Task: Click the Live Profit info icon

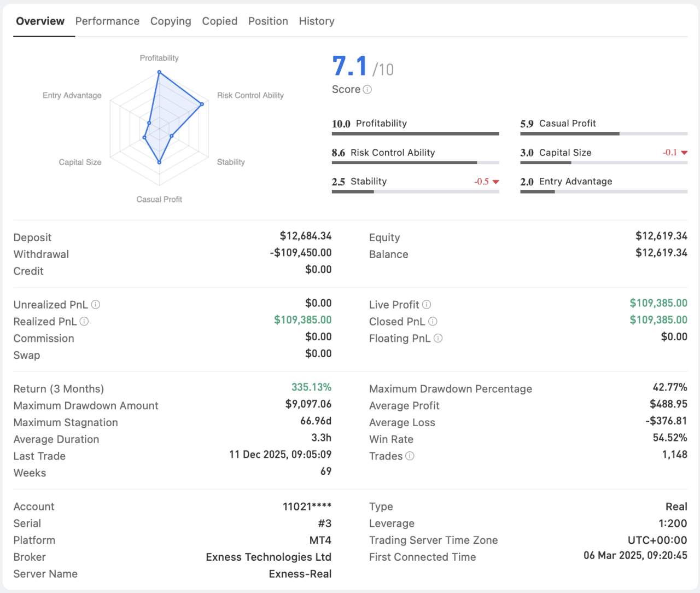Action: 427,305
